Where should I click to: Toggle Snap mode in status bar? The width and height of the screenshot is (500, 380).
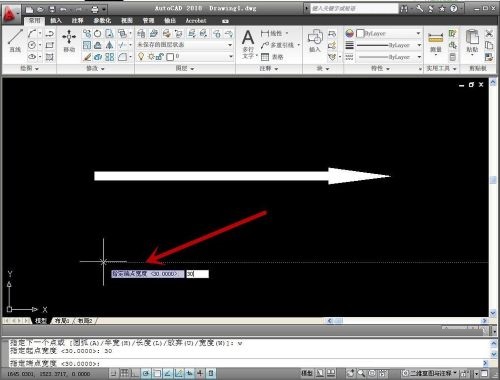pyautogui.click(x=114, y=373)
